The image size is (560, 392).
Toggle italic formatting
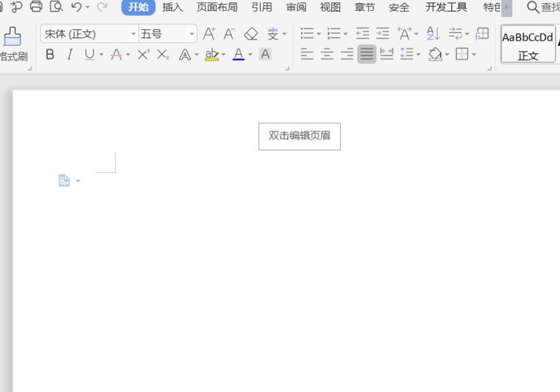click(69, 55)
